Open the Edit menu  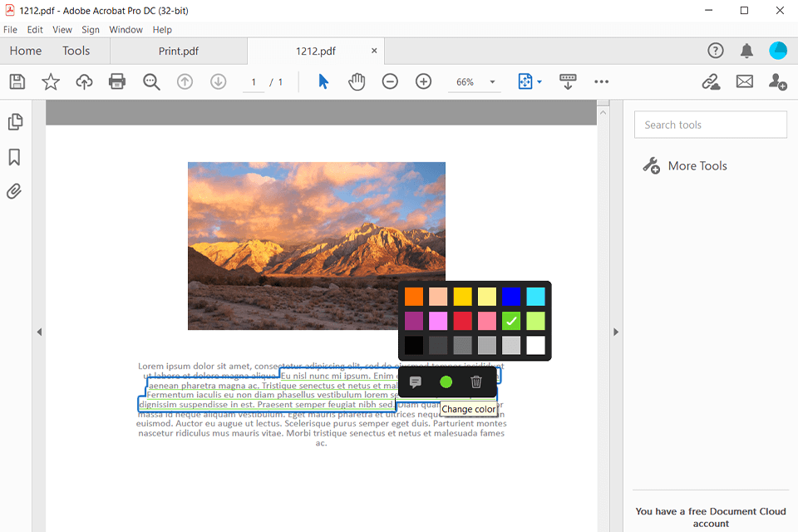35,30
